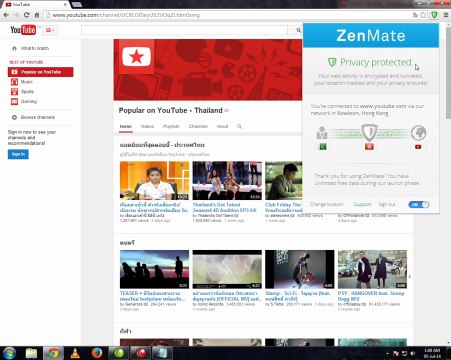Click the translate icon in address bar
This screenshot has height=360, width=451.
(x=415, y=15)
